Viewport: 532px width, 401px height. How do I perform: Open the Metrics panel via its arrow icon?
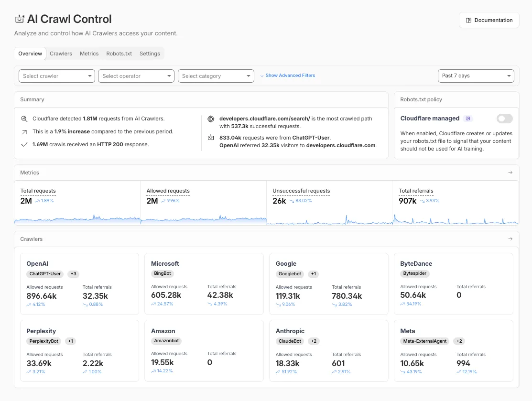pos(510,173)
